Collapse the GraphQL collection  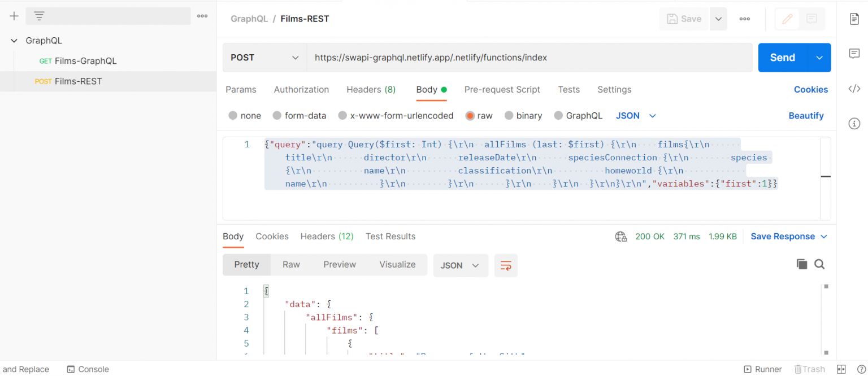pos(14,40)
